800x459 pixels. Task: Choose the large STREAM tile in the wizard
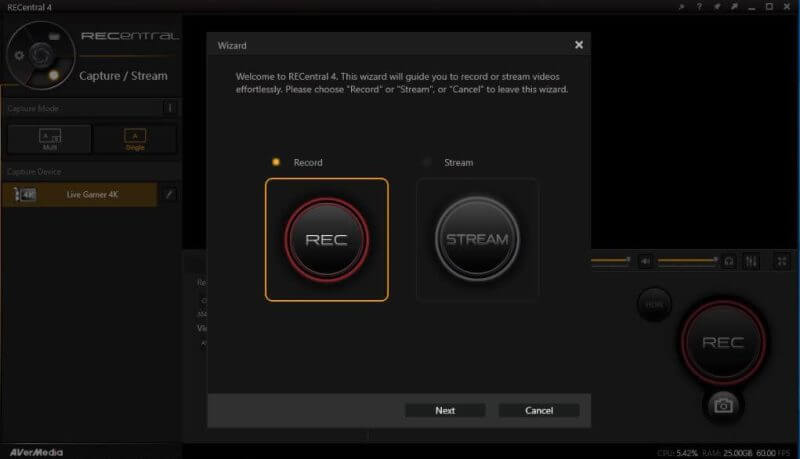click(478, 240)
